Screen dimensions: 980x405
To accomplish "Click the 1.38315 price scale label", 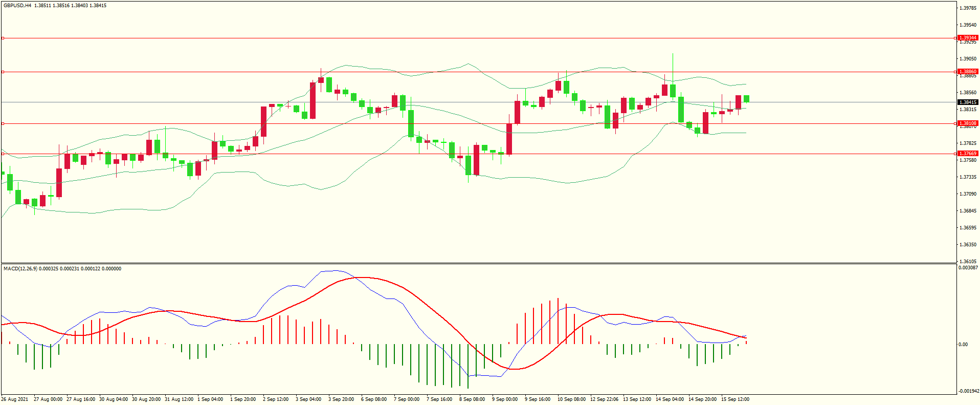I will click(x=968, y=110).
